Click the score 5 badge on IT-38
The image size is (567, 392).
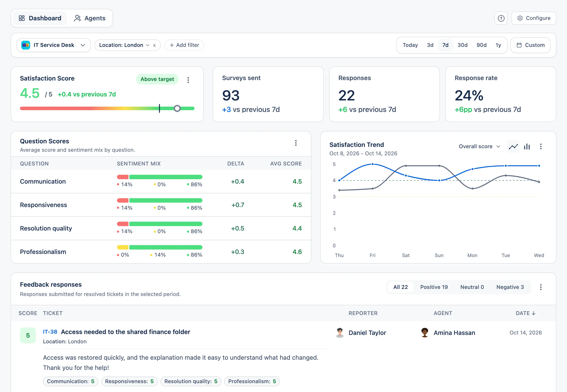[28, 336]
